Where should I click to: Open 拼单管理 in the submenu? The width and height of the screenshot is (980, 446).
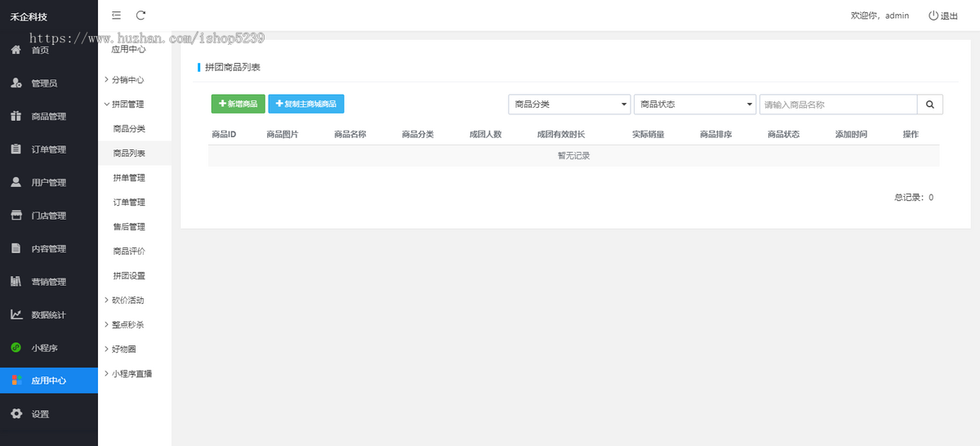[x=135, y=178]
